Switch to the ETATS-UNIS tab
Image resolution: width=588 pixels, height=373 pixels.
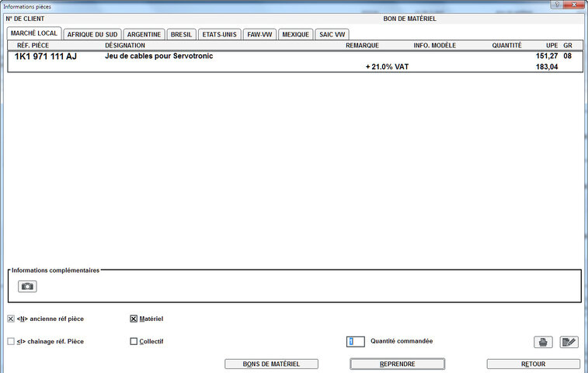coord(218,34)
